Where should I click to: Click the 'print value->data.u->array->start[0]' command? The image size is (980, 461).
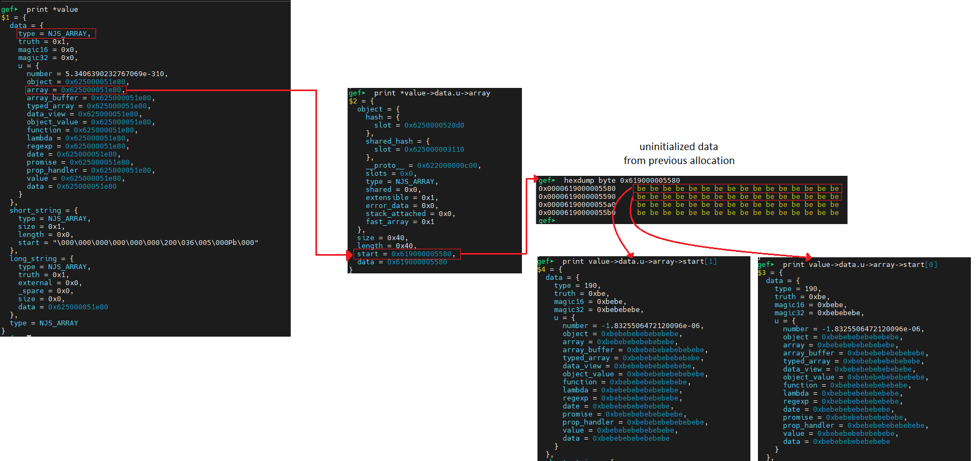click(x=860, y=264)
